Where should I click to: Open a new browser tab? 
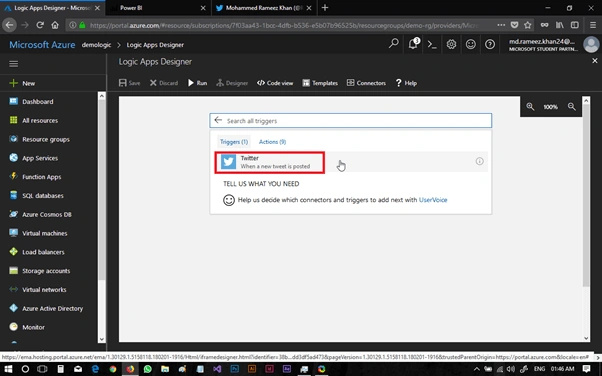tap(325, 8)
